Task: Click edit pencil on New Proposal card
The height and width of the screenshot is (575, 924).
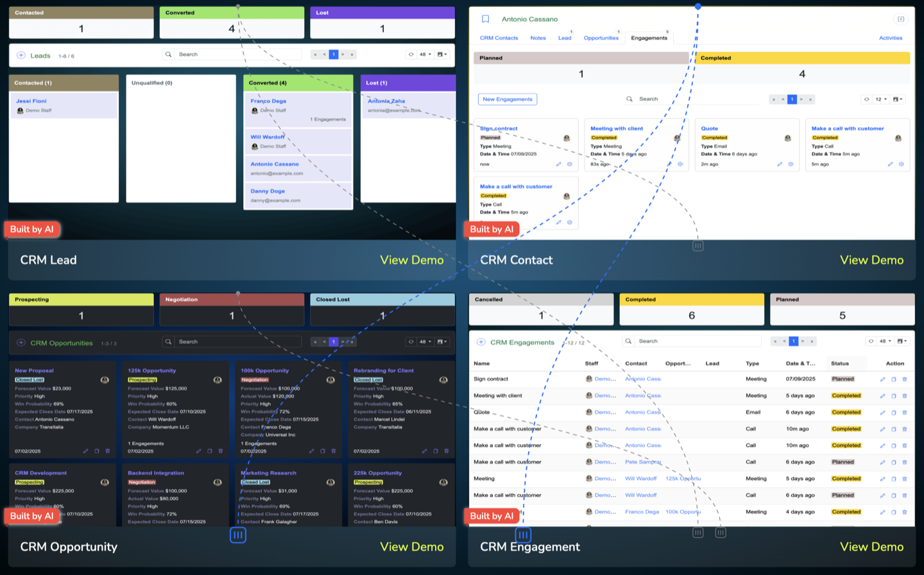Action: click(85, 451)
